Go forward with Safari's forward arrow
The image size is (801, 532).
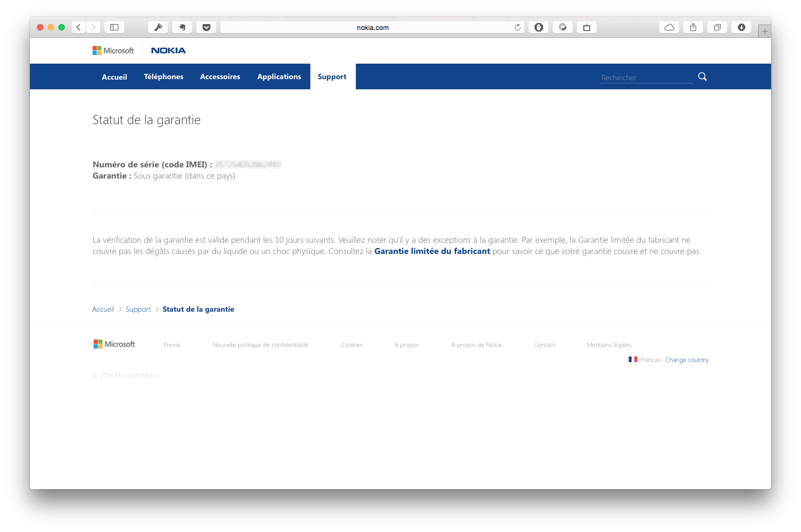click(x=93, y=27)
